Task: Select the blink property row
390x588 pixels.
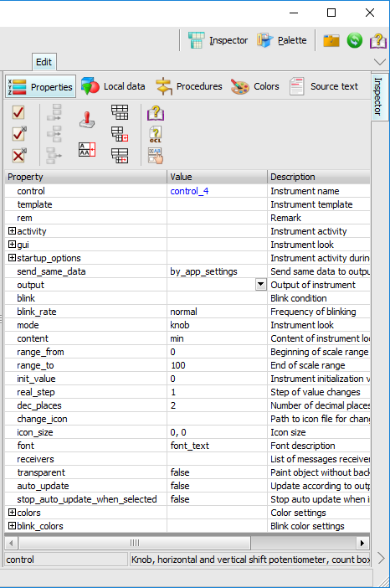Action: tap(187, 298)
